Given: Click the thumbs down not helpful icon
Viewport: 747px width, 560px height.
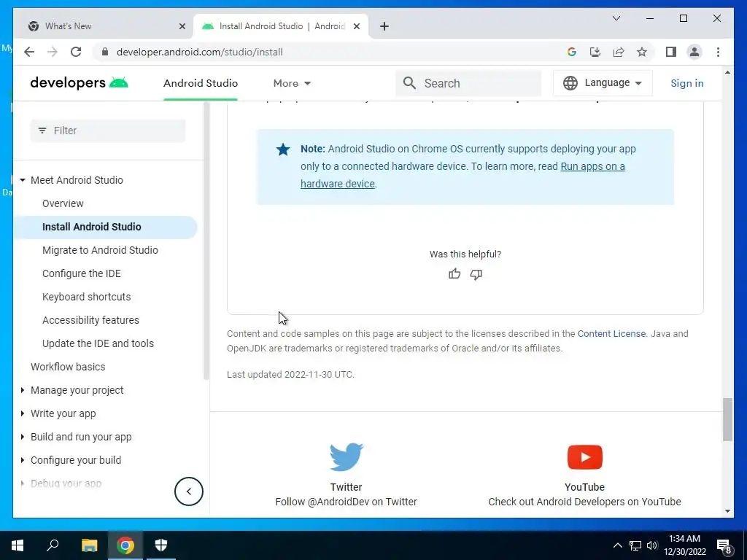Looking at the screenshot, I should [x=476, y=274].
